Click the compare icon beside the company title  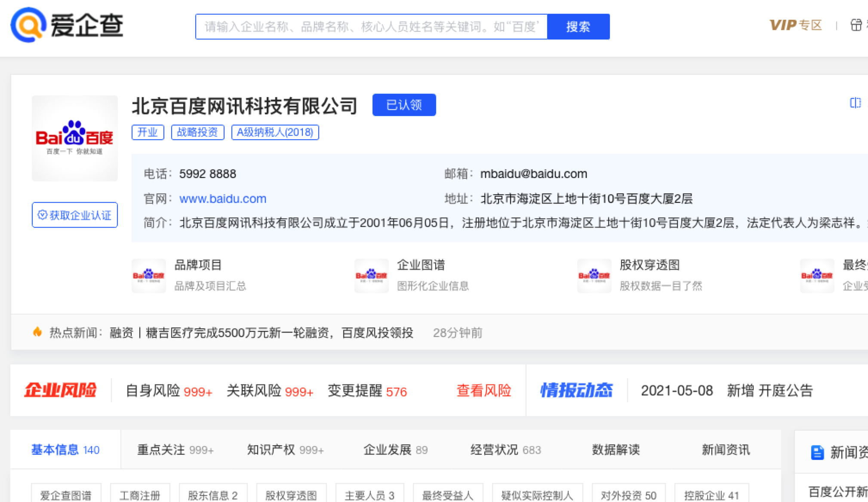(856, 103)
